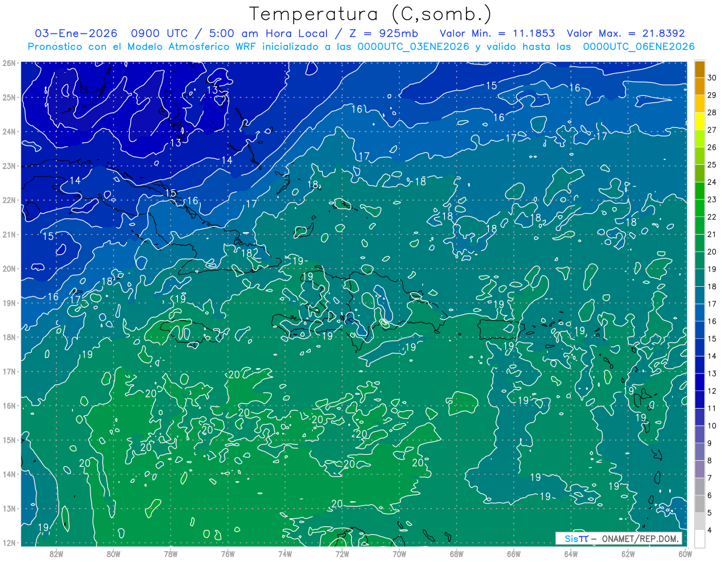Click the "15N" latitude axis label
The width and height of the screenshot is (728, 562).
pyautogui.click(x=8, y=440)
